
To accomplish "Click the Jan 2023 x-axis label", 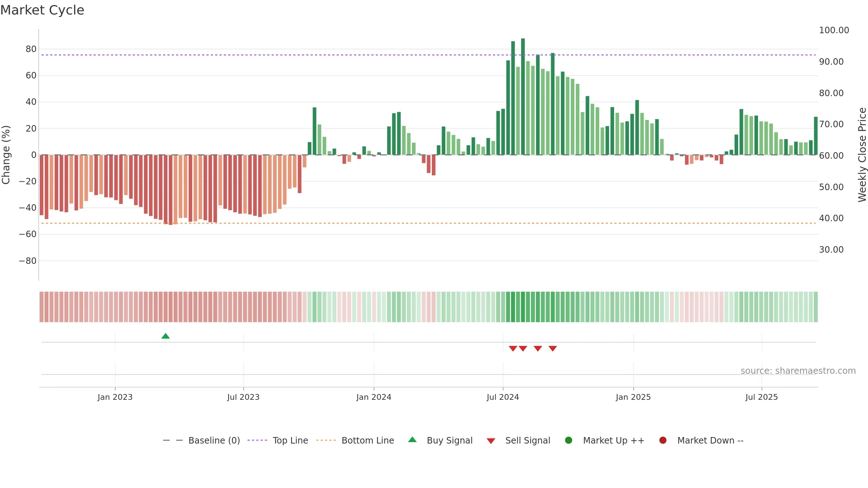I will pos(115,397).
